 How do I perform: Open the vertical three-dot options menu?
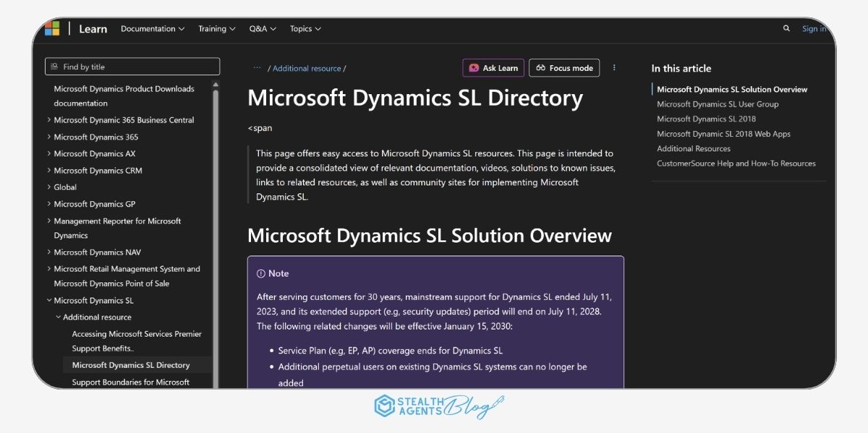click(614, 67)
